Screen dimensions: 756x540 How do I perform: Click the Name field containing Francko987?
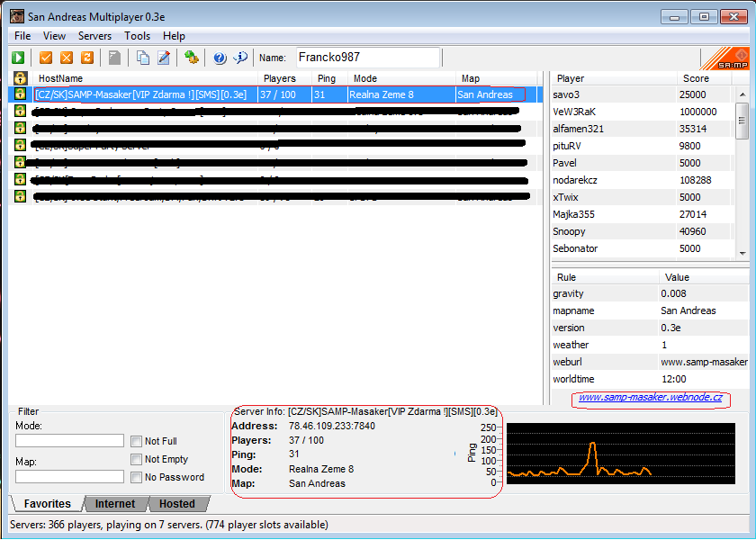coord(368,58)
